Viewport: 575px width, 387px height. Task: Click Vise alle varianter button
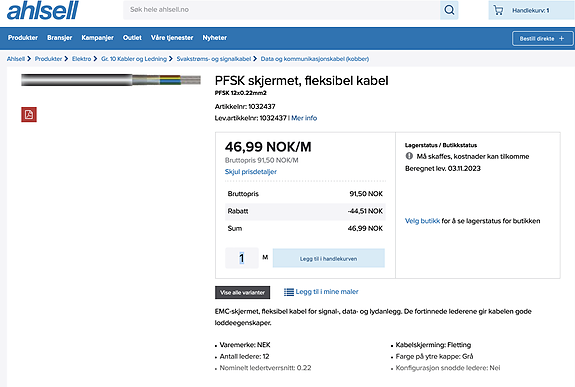[242, 292]
